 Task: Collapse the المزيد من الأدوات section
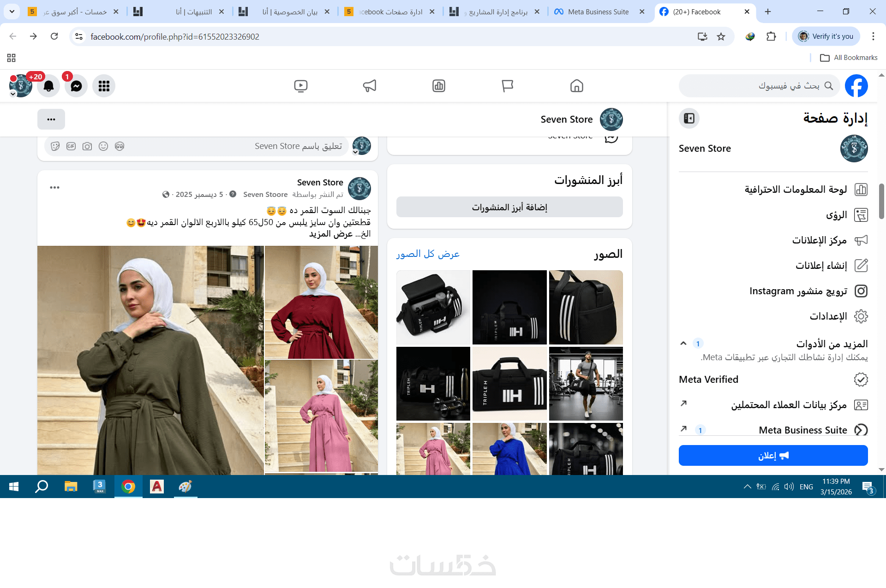point(683,344)
